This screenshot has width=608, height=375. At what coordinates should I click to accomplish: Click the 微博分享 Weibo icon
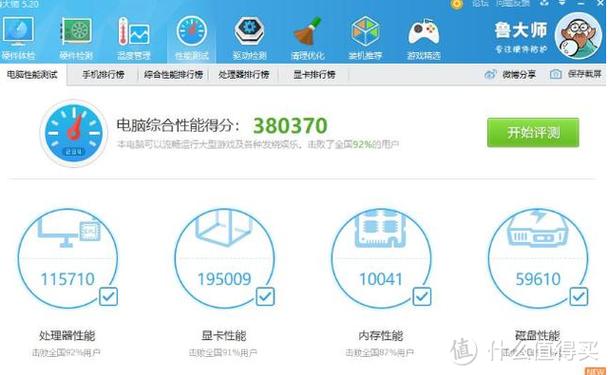click(x=491, y=74)
